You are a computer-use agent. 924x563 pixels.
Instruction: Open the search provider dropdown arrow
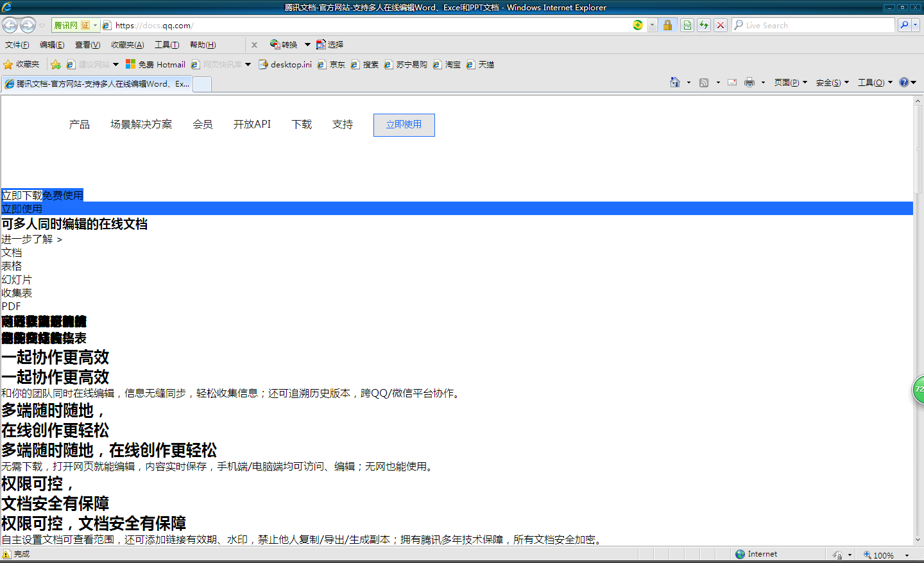click(916, 25)
